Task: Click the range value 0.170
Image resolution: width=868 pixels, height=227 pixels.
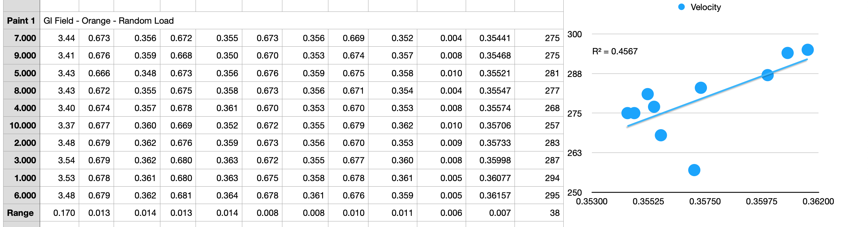Action: click(x=60, y=213)
